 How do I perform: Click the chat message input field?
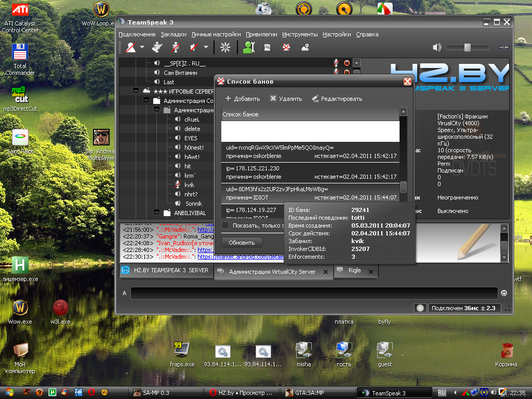point(313,293)
